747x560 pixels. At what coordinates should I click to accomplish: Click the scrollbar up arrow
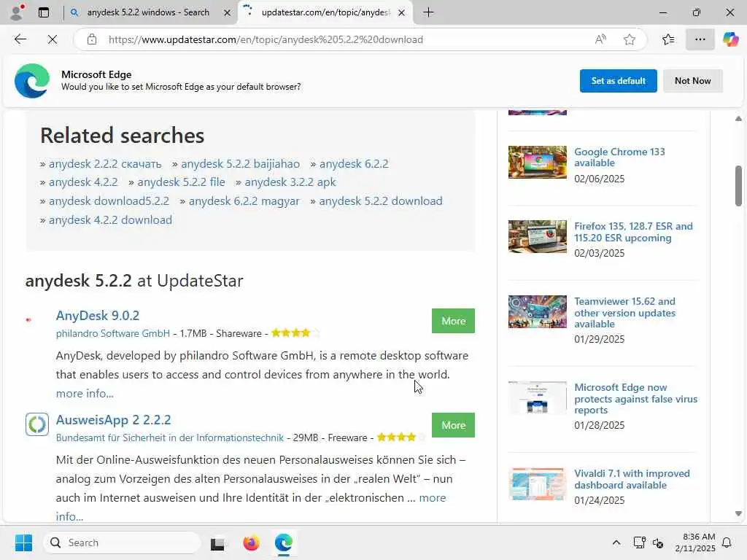click(x=738, y=118)
